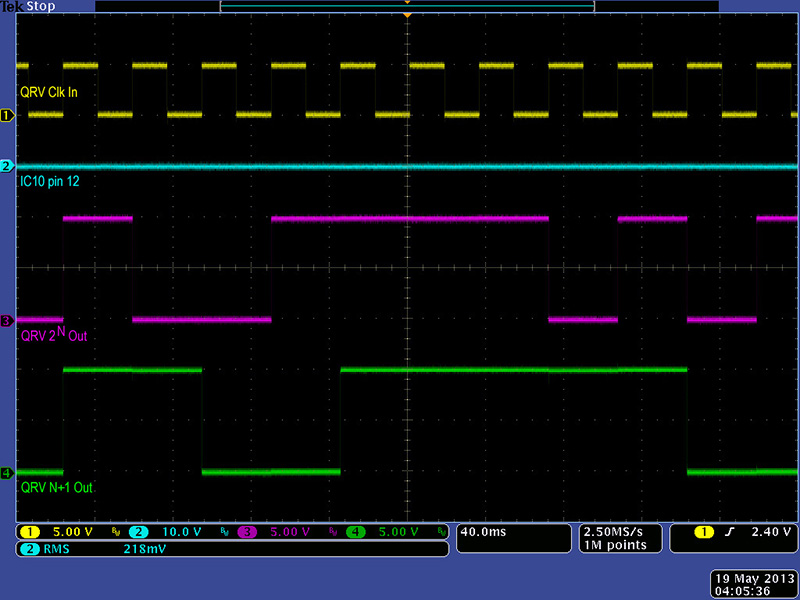This screenshot has width=800, height=600.
Task: Click the channel 1 yellow ground marker
Action: [x=7, y=117]
